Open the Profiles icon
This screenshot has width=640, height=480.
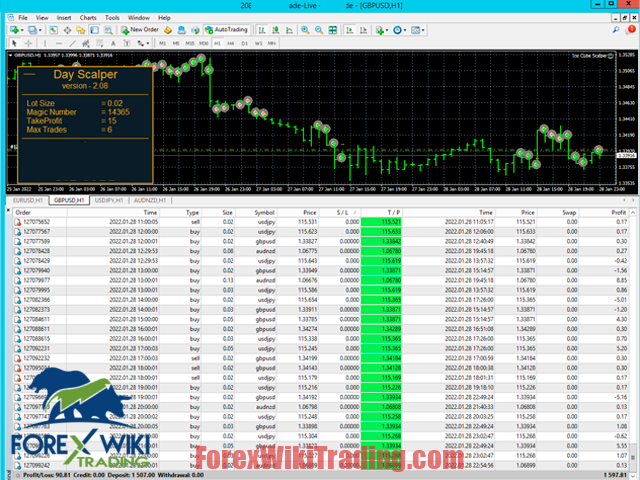tap(32, 30)
